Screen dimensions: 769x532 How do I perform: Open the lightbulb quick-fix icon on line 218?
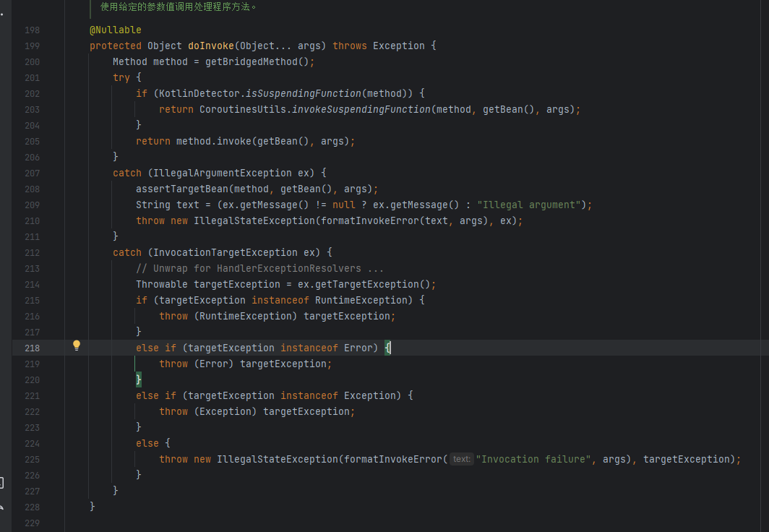pyautogui.click(x=77, y=346)
